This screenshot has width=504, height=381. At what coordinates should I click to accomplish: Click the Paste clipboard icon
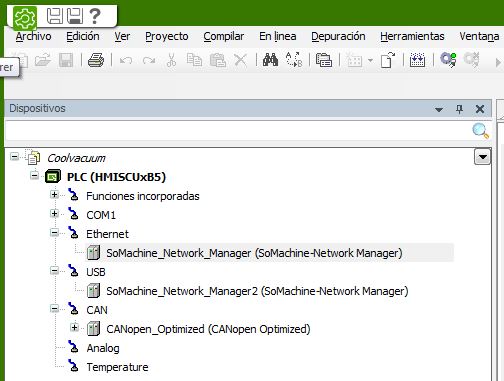[x=218, y=60]
